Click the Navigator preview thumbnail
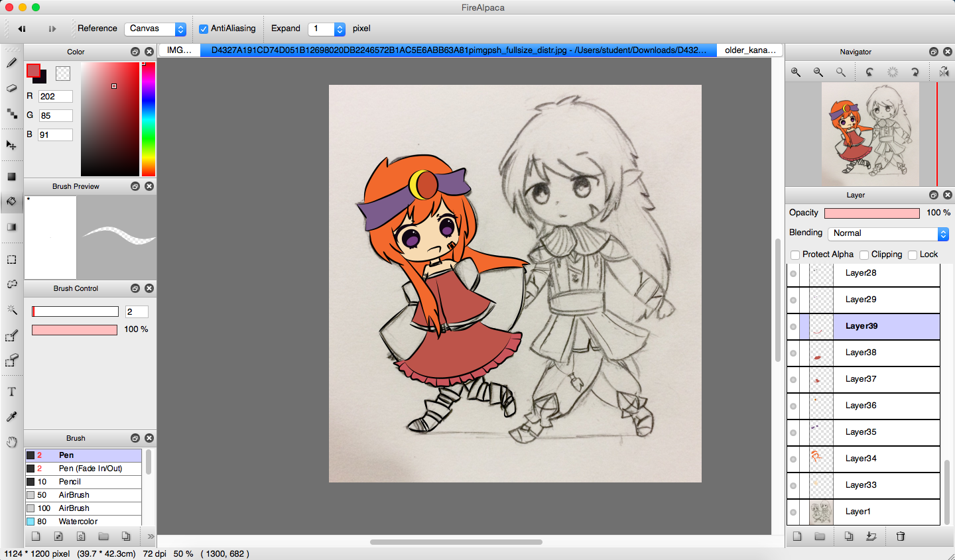Image resolution: width=955 pixels, height=560 pixels. 870,134
